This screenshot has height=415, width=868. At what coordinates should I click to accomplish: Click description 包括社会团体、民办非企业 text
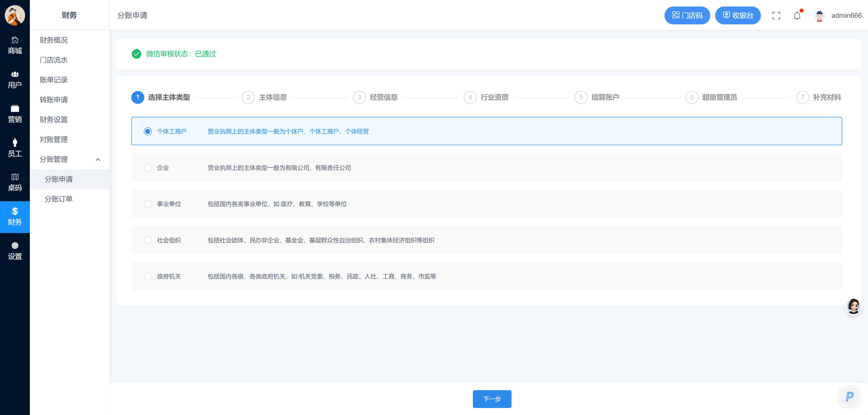[321, 240]
